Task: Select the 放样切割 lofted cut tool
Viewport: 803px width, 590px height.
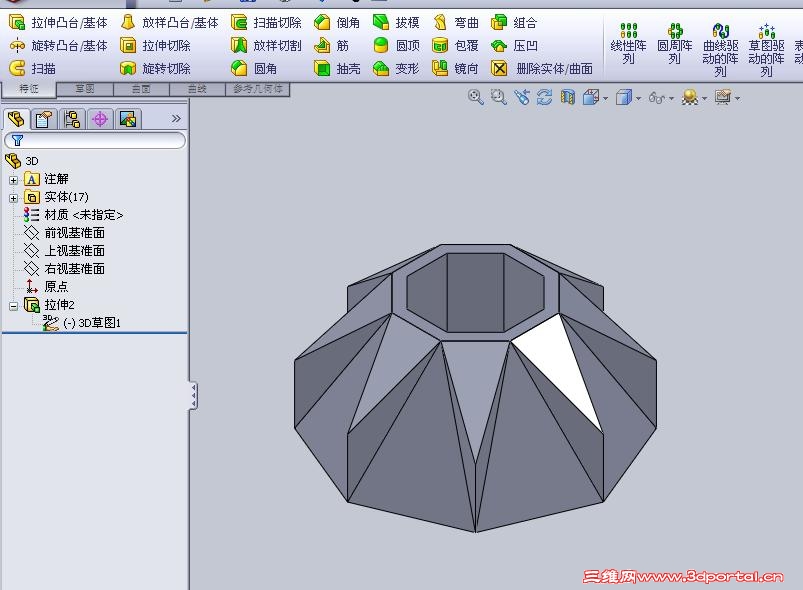Action: (266, 46)
